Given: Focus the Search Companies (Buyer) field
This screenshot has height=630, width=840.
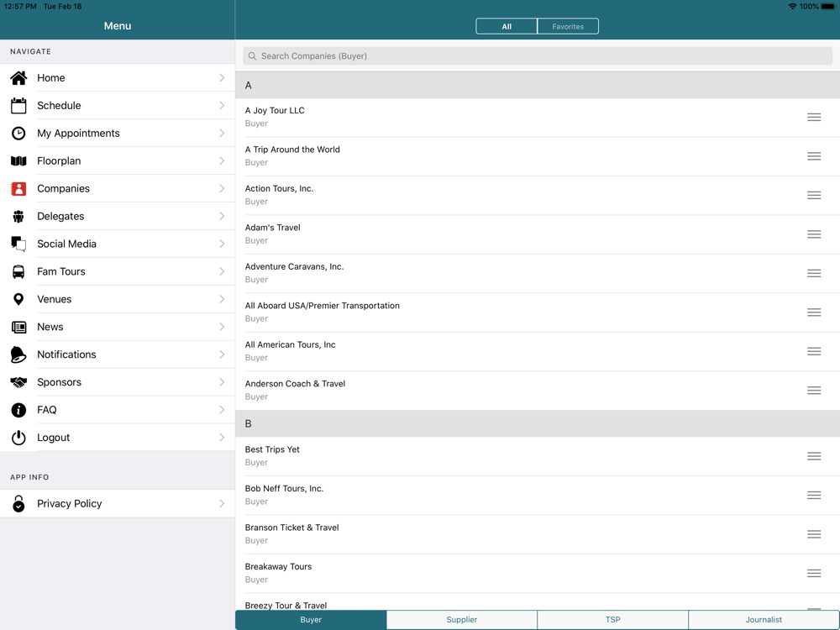Looking at the screenshot, I should (538, 56).
